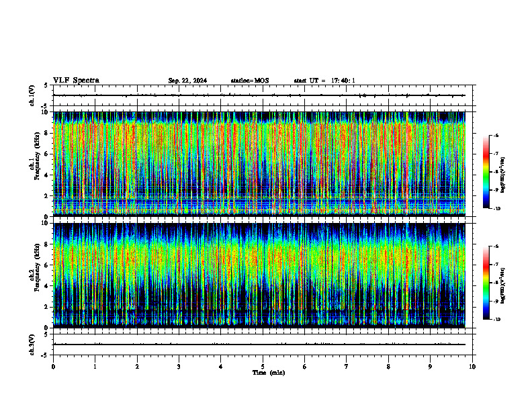Image resolution: width=532 pixels, height=411 pixels.
Task: Click the log(PSD) label beside ch.2 colorbar
Action: tap(502, 285)
